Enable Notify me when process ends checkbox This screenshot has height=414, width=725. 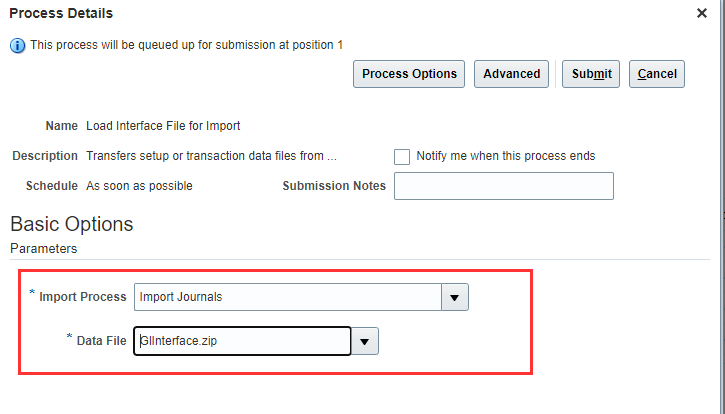click(402, 157)
